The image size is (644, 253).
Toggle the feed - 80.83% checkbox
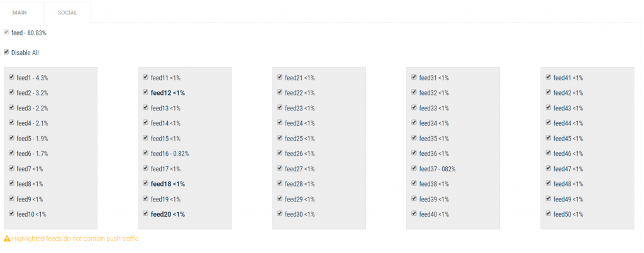click(x=6, y=32)
